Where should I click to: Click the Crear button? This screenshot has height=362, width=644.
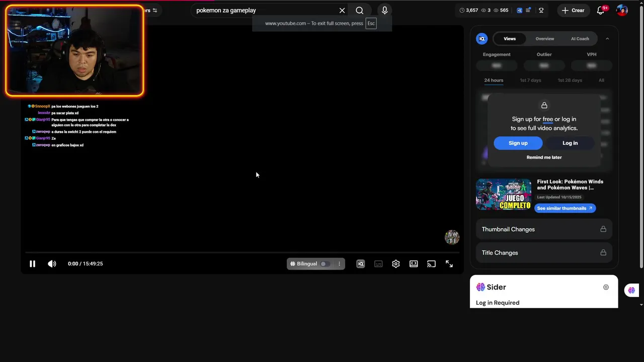coord(573,10)
